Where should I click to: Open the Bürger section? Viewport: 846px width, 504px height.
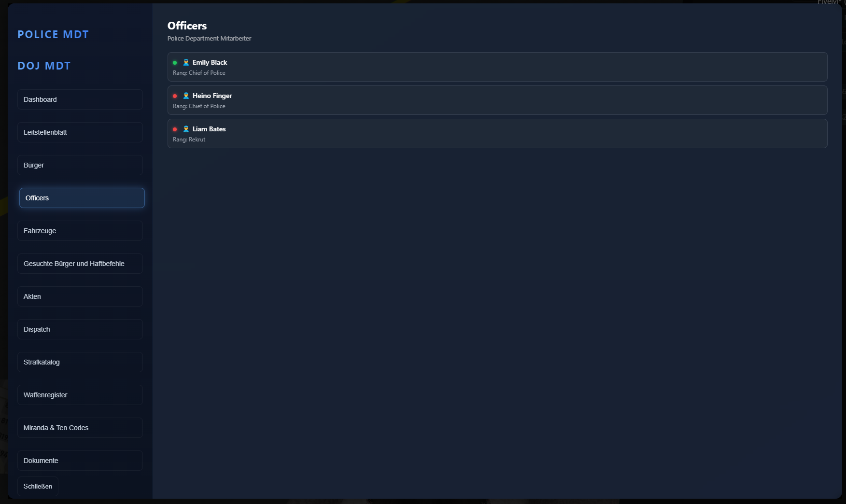point(80,165)
